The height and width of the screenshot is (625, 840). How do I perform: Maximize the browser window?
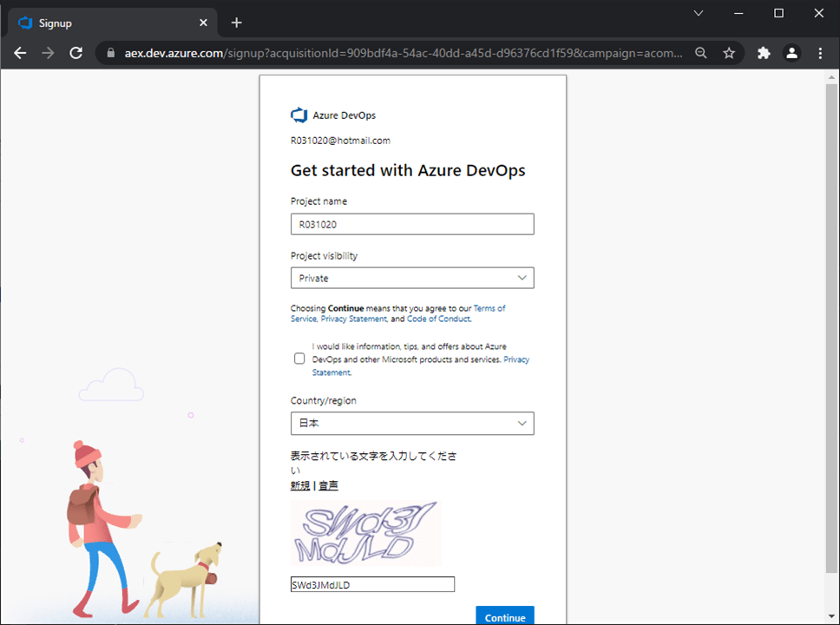tap(779, 13)
